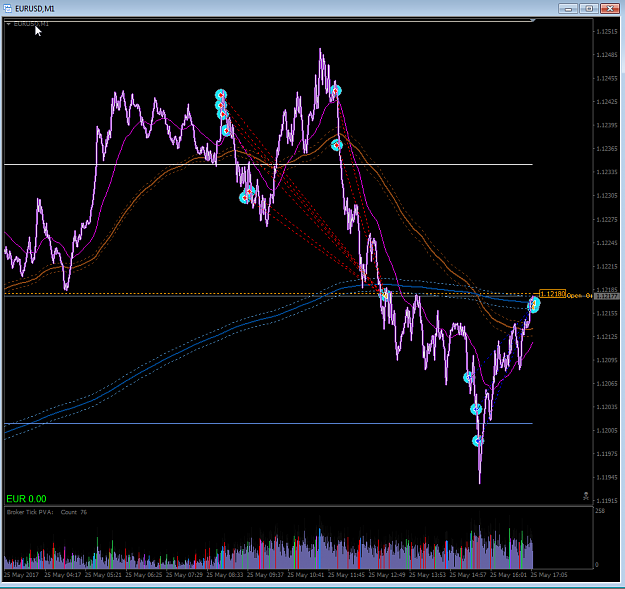The image size is (625, 589).
Task: Click the "25 May 16:01" time axis label
Action: (509, 575)
